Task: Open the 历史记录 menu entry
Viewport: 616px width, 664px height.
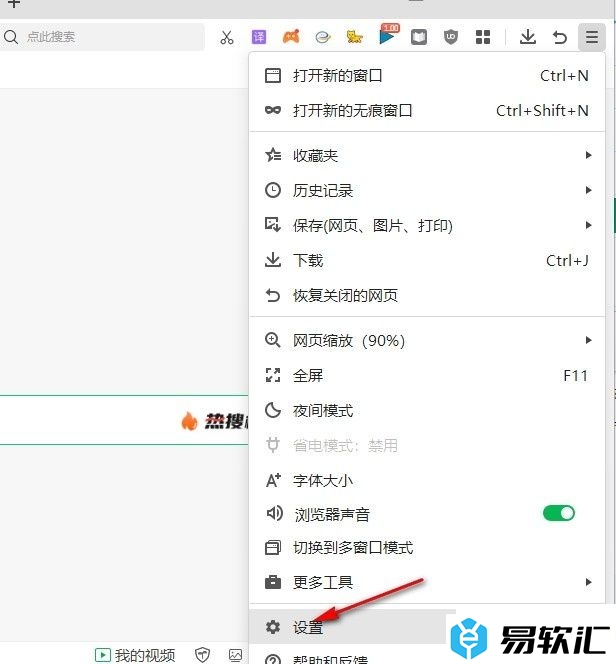Action: pyautogui.click(x=427, y=190)
